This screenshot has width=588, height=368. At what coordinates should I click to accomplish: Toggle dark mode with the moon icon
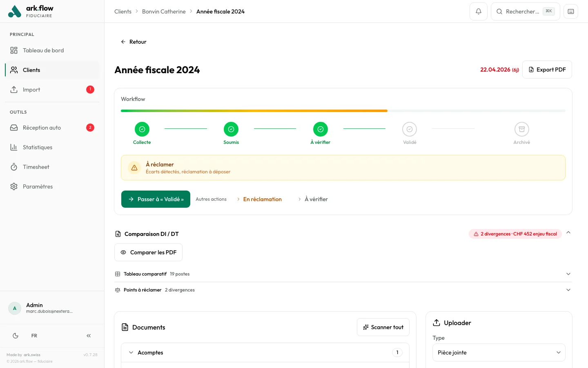(16, 336)
